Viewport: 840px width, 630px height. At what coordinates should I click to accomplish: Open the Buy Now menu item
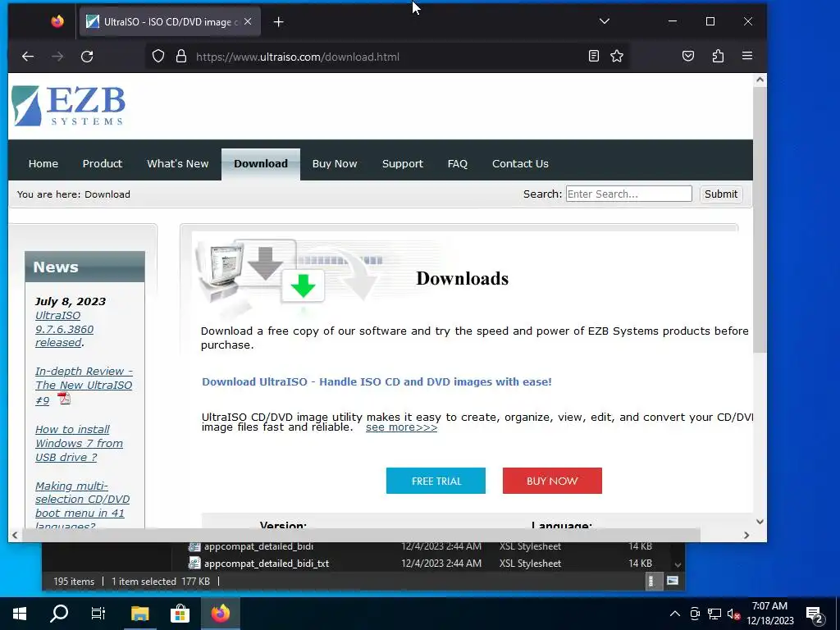[x=335, y=164]
